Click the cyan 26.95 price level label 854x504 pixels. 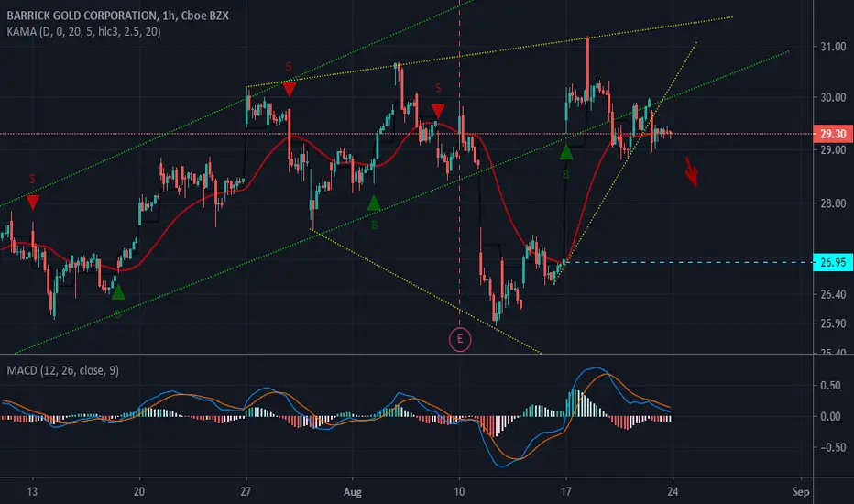pos(832,263)
